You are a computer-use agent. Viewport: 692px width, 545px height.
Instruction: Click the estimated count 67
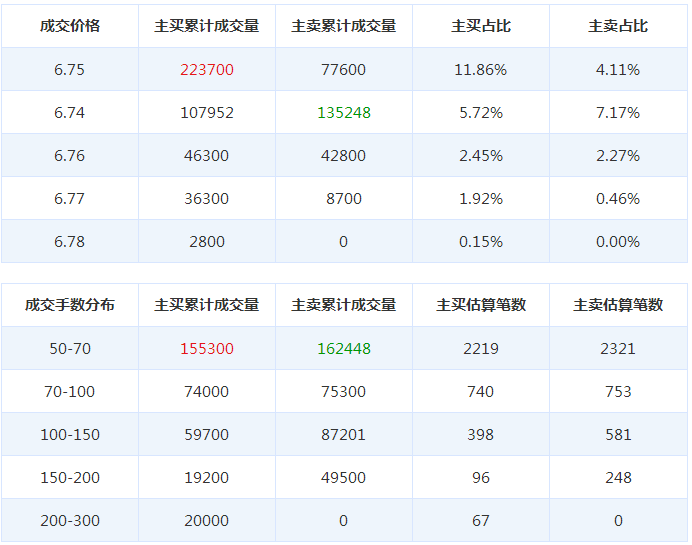481,521
